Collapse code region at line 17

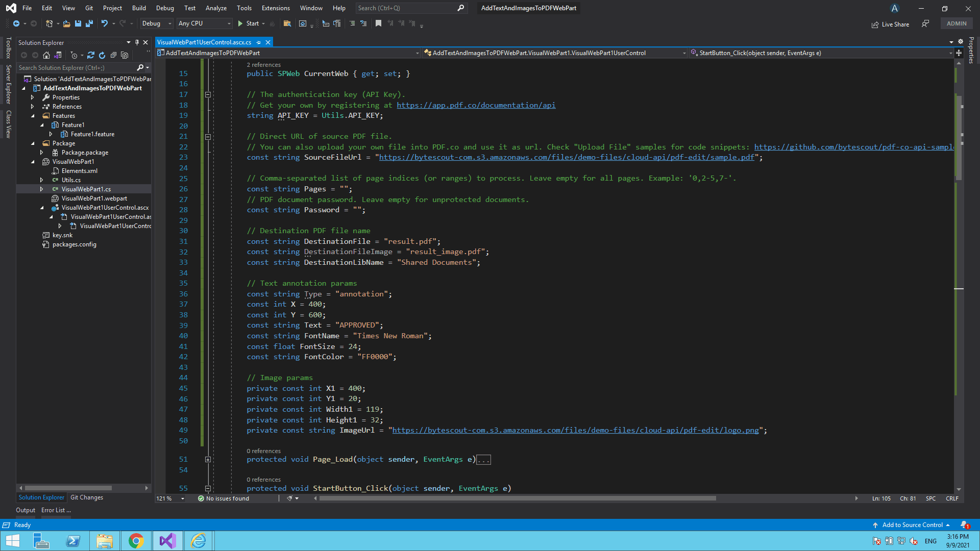(x=208, y=94)
